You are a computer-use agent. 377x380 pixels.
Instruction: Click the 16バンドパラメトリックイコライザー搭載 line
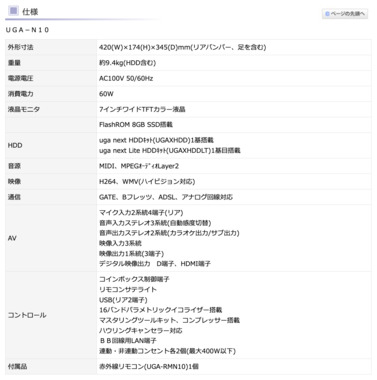(x=160, y=310)
